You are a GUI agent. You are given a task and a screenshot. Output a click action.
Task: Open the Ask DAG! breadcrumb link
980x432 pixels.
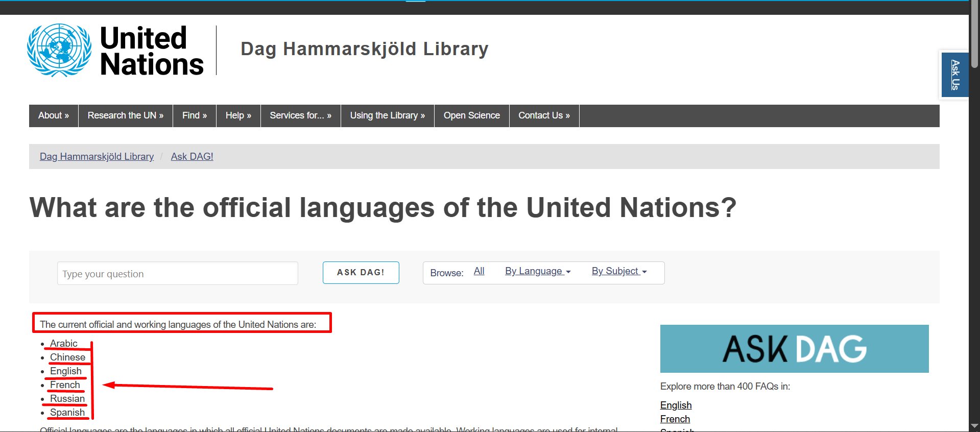click(x=192, y=156)
